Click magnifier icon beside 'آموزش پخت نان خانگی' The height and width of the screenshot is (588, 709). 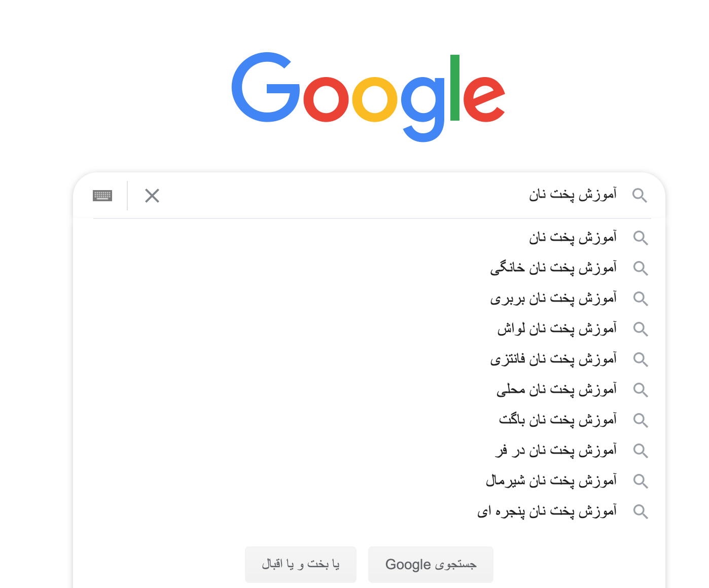(641, 268)
